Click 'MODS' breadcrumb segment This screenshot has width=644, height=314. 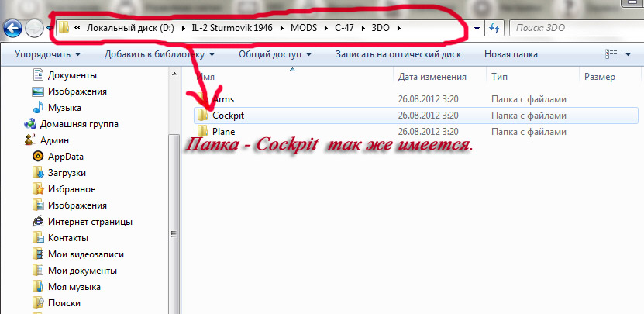(305, 28)
